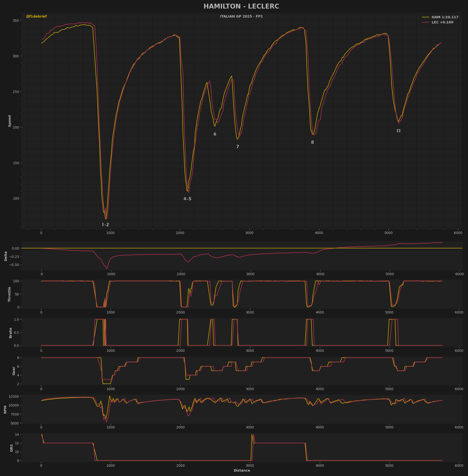468x476 pixels.
Task: Click the Distance x-axis label at bottom
Action: click(x=242, y=470)
